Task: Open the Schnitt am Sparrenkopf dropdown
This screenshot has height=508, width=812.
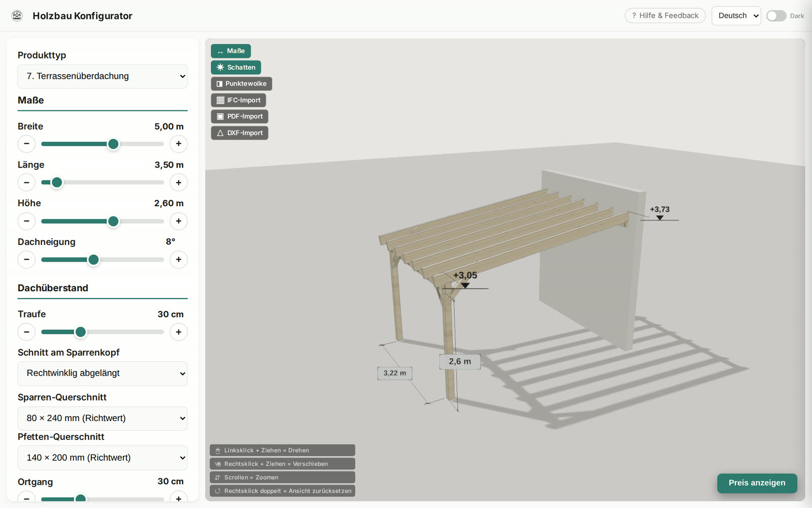Action: pyautogui.click(x=103, y=373)
